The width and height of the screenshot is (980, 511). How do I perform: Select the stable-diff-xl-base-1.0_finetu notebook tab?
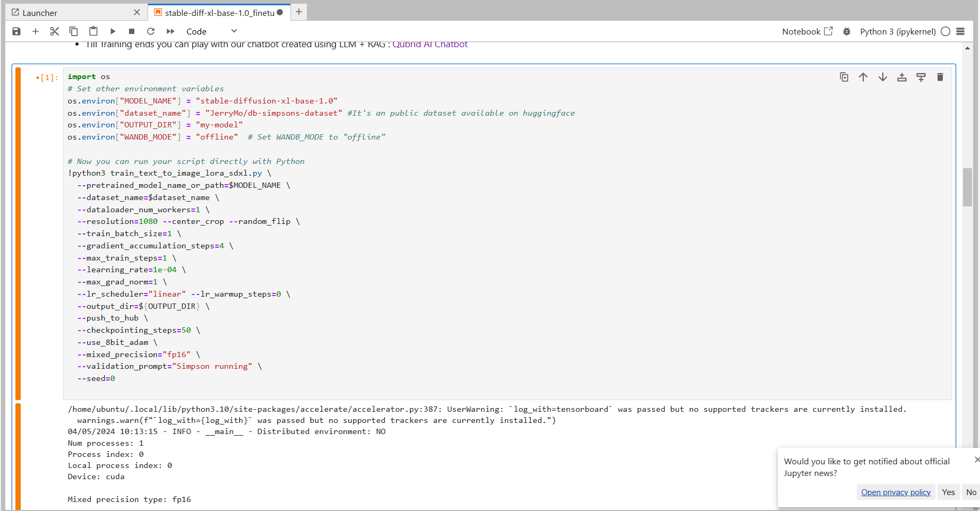219,13
